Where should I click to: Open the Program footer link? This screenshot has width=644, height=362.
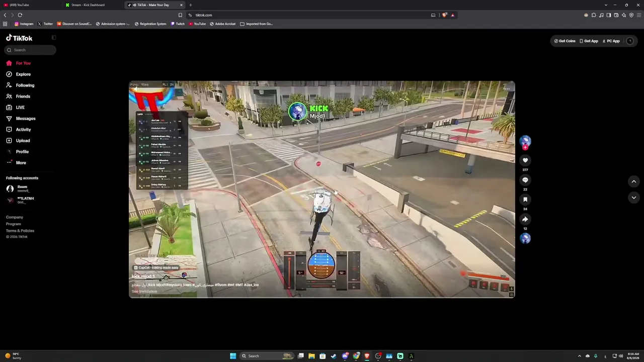14,224
